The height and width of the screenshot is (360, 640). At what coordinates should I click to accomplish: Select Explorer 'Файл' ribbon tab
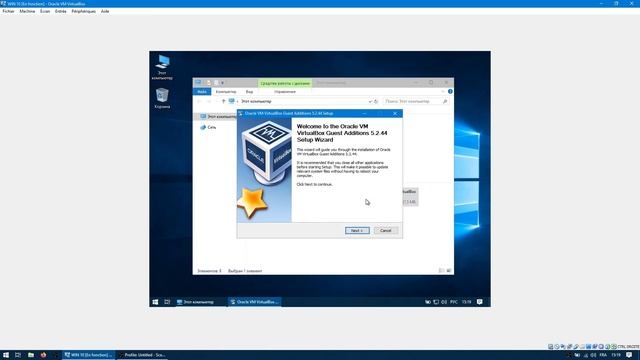point(202,92)
